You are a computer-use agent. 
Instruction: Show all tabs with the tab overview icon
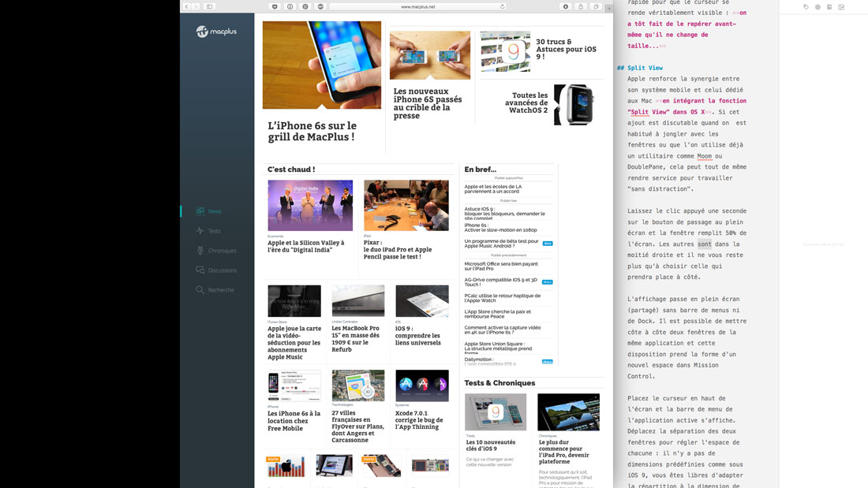coord(596,6)
